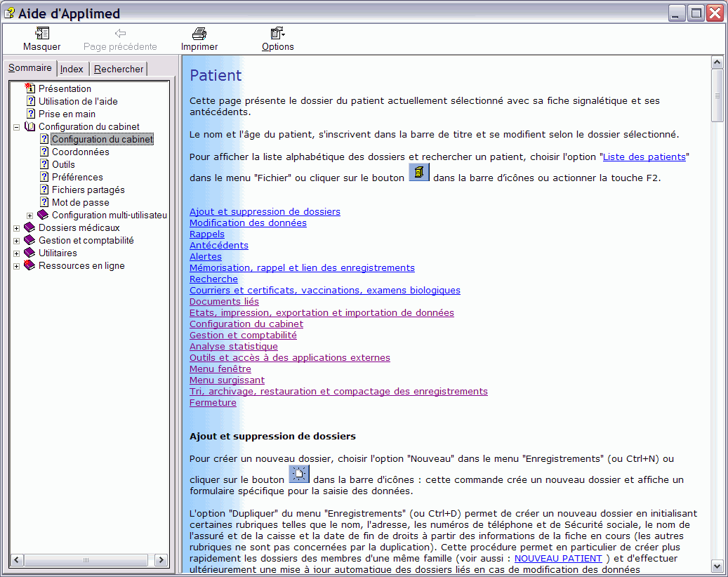Viewport: 728px width, 577px height.
Task: Expand the Configuration multi-utilisateur node
Action: click(30, 215)
